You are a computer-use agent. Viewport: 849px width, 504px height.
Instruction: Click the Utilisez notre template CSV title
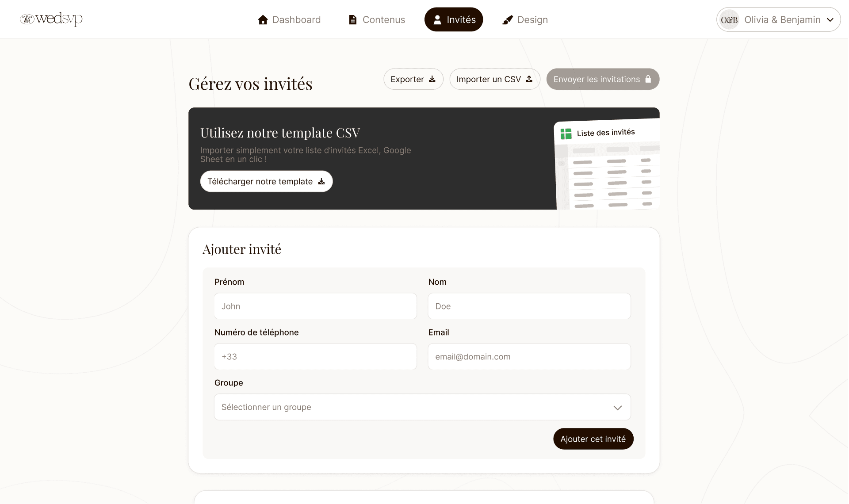[280, 133]
